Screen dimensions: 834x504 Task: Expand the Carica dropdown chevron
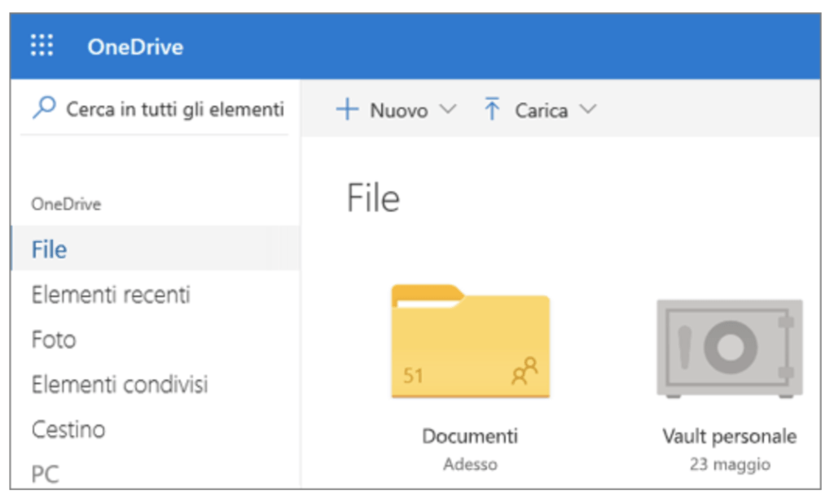[588, 110]
